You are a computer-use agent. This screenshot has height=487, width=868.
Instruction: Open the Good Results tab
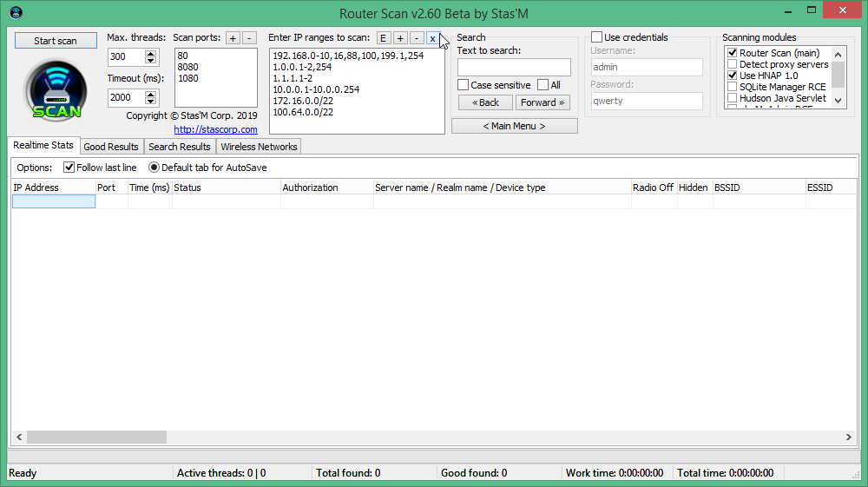pyautogui.click(x=111, y=147)
